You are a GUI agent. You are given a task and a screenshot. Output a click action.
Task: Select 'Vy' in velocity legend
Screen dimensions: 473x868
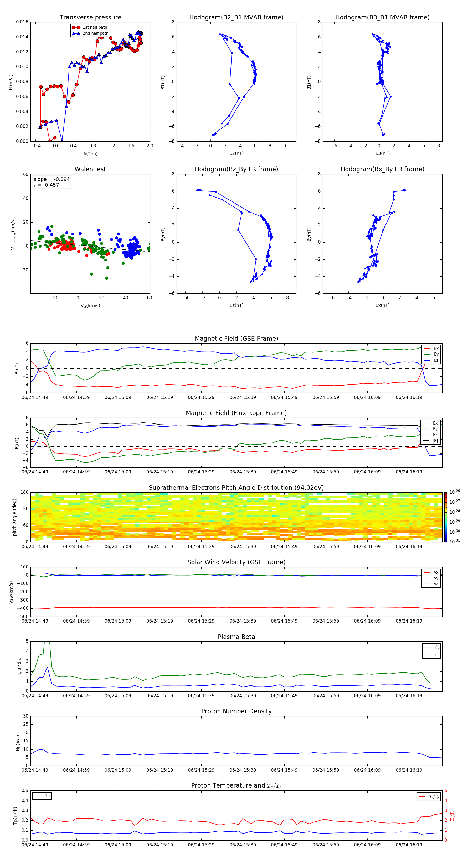(431, 578)
